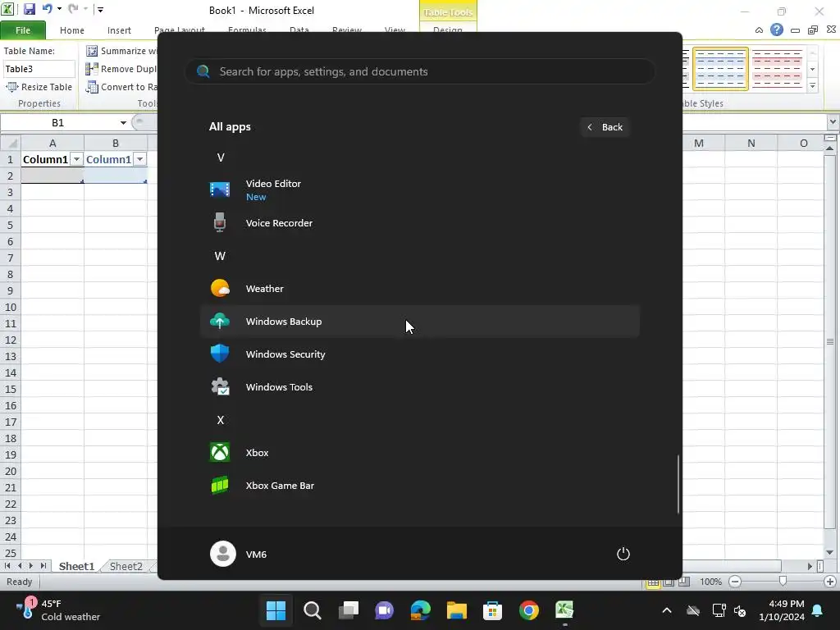This screenshot has height=630, width=840.
Task: Select the blue dashed table style
Action: click(x=720, y=69)
